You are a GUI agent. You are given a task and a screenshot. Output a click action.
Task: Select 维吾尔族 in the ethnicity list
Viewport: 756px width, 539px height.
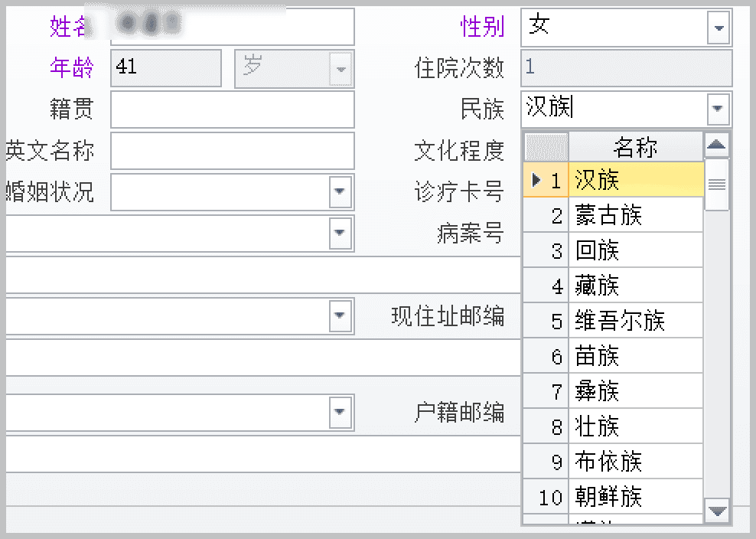pyautogui.click(x=636, y=320)
